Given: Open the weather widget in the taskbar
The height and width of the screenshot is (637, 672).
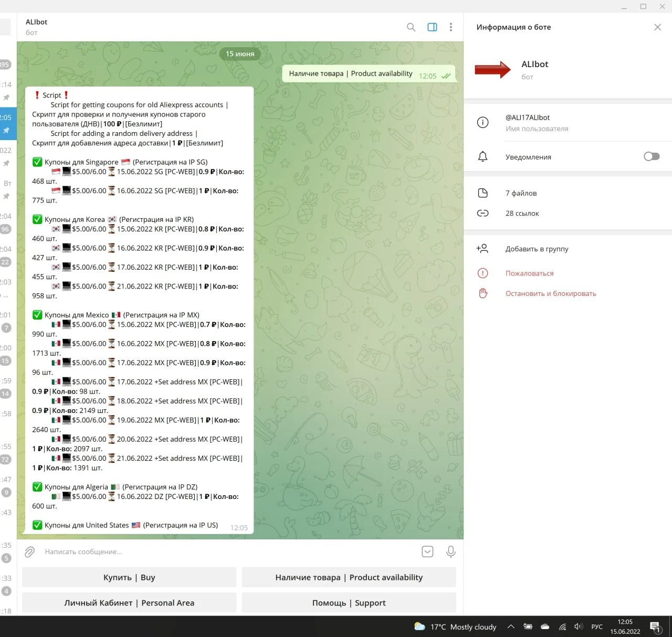Looking at the screenshot, I should click(x=455, y=627).
